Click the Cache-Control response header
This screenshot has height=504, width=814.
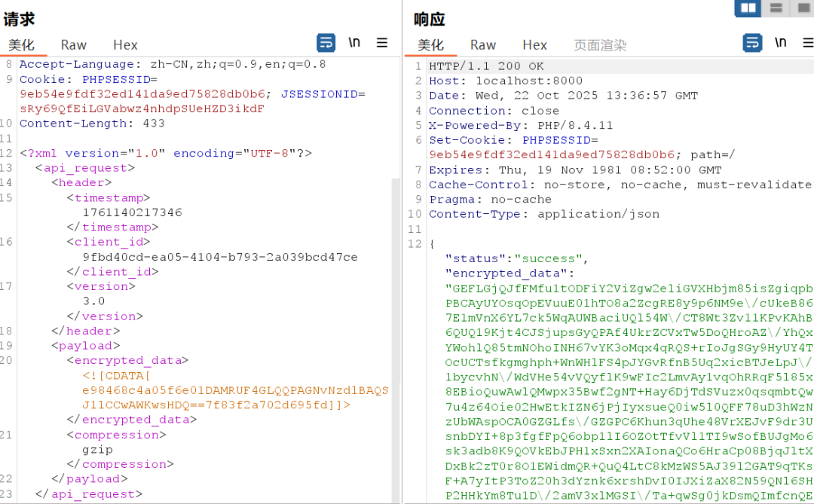[x=620, y=185]
